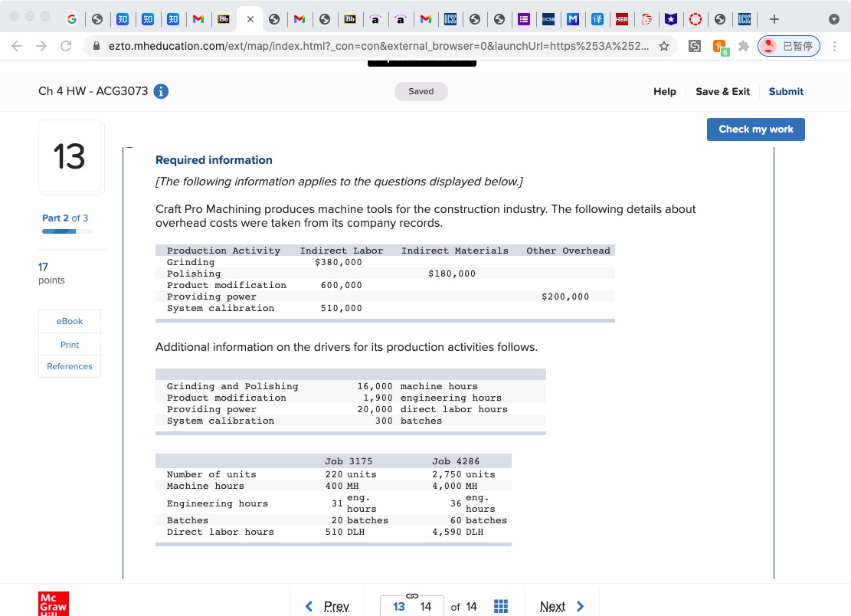Go forward in browser history
The image size is (851, 616).
pos(41,46)
